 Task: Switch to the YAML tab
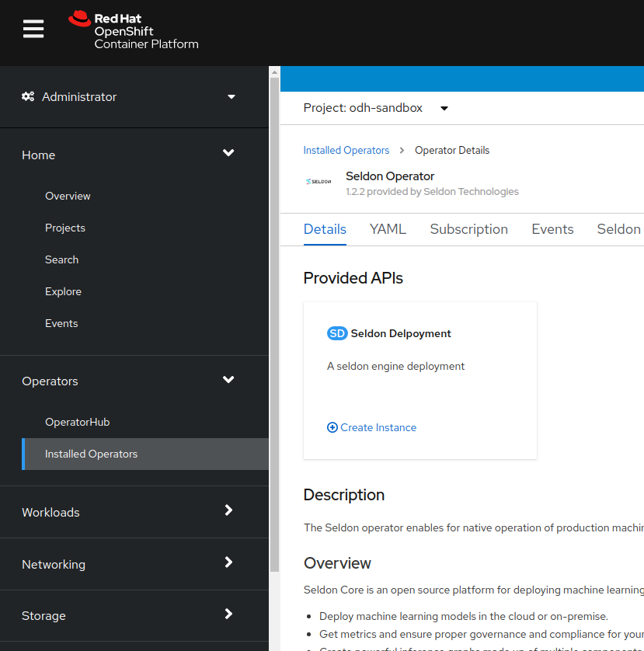(x=388, y=229)
